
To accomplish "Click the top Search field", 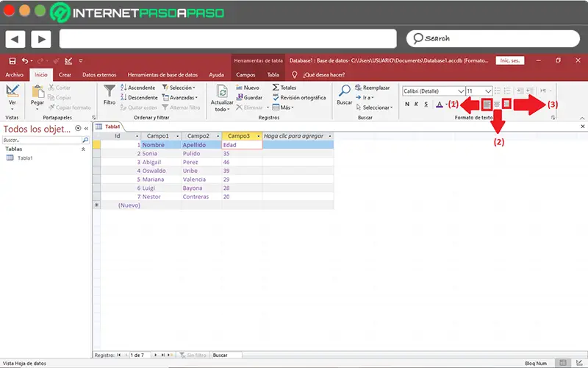I will tap(493, 39).
